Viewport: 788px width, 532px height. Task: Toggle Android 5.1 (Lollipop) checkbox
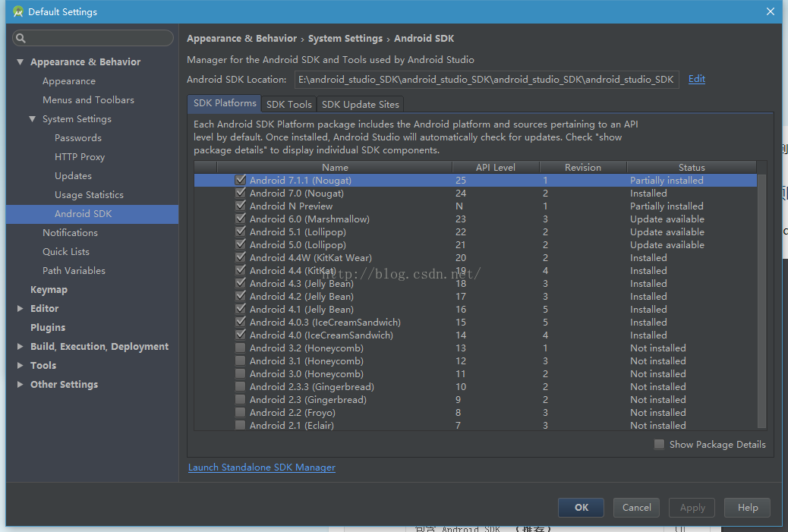pos(240,231)
